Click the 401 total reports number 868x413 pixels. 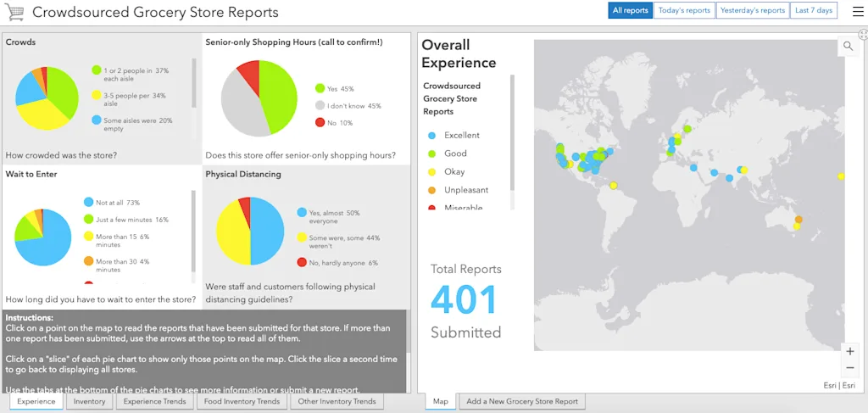(x=464, y=300)
